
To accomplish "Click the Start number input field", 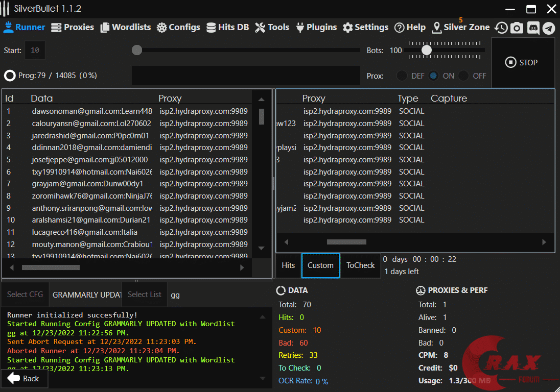I will click(35, 50).
